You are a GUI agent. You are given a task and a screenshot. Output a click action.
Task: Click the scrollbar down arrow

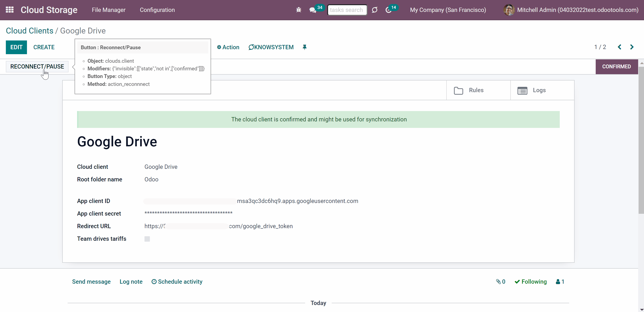pos(641,310)
